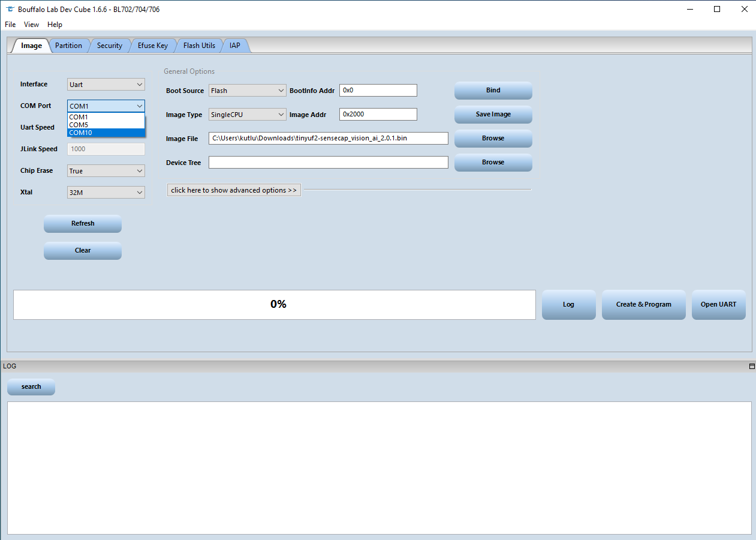Click the LOG panel float icon
Image resolution: width=756 pixels, height=540 pixels.
[x=752, y=366]
